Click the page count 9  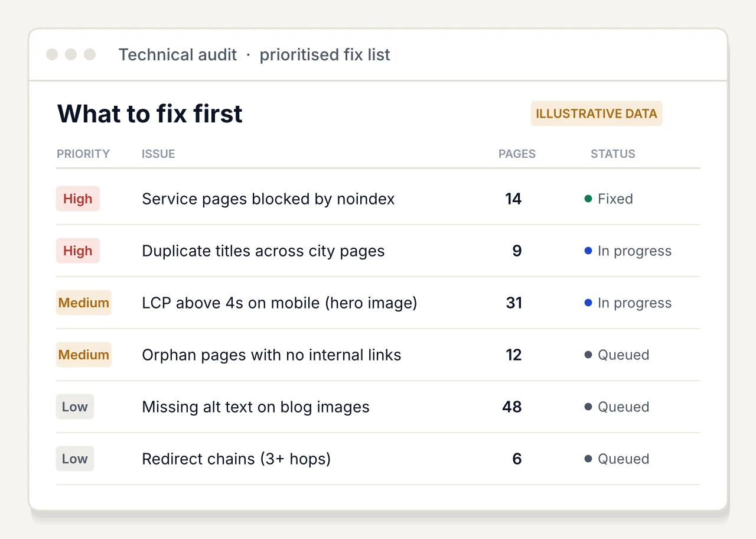517,251
